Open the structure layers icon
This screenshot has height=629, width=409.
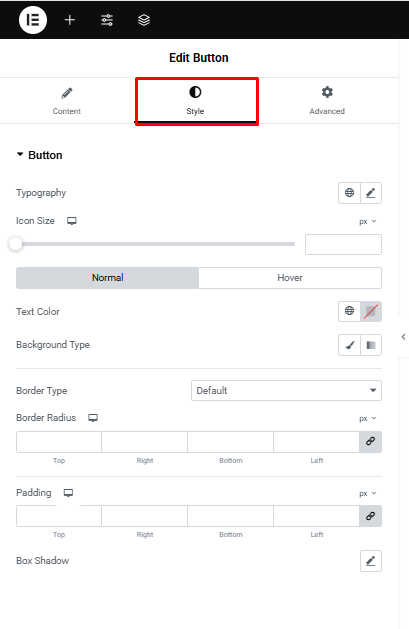[x=144, y=20]
